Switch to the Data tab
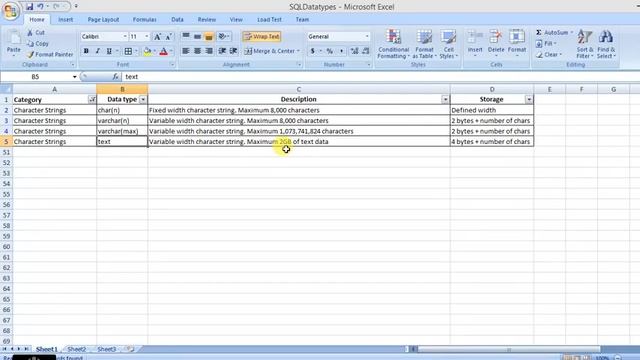Viewport: 640px width, 360px height. click(177, 20)
